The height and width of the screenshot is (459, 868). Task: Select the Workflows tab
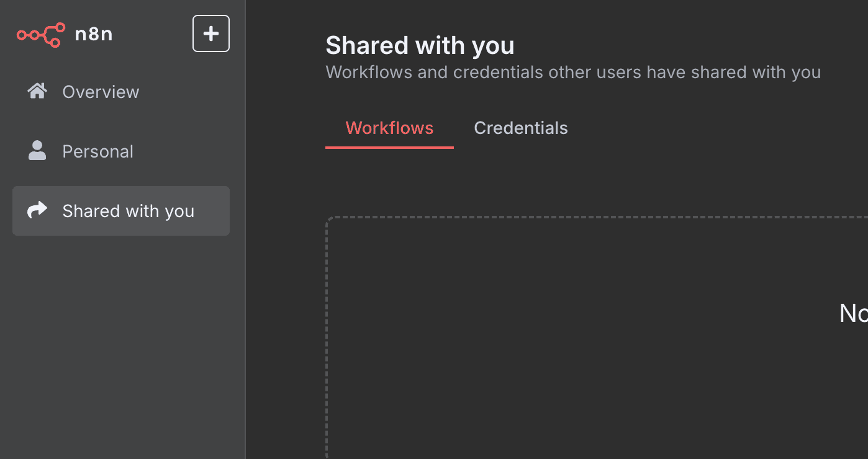pyautogui.click(x=389, y=128)
